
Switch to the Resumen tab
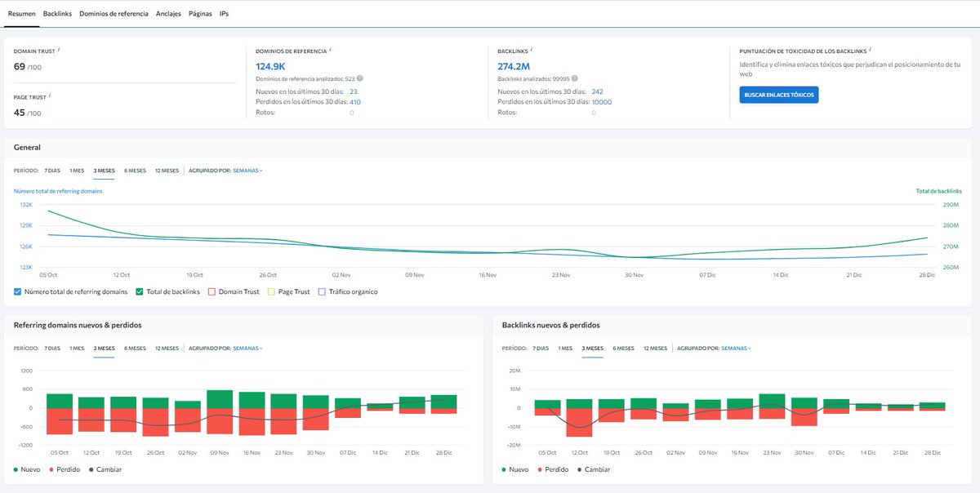click(x=21, y=14)
